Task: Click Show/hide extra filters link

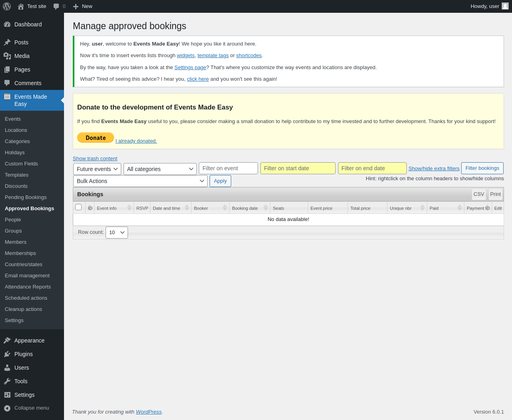Action: click(434, 169)
